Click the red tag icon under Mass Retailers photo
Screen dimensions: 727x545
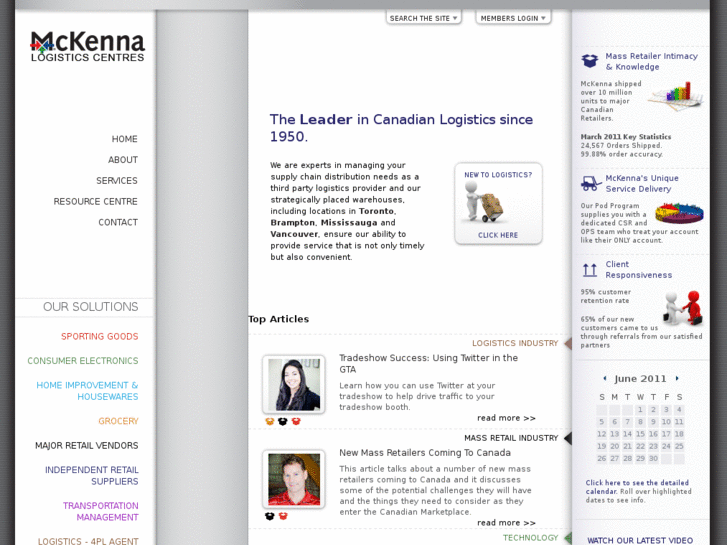(x=283, y=516)
